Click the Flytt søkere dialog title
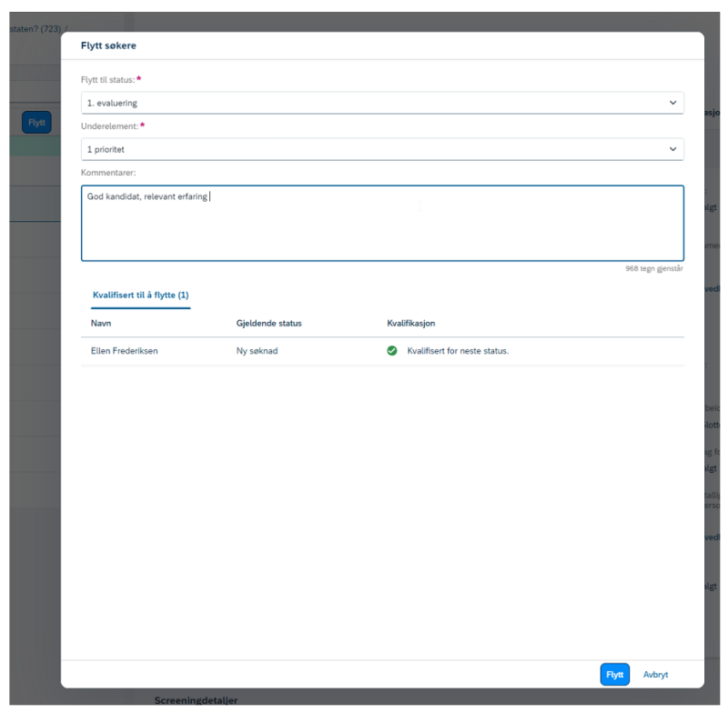The width and height of the screenshot is (728, 713). (108, 45)
